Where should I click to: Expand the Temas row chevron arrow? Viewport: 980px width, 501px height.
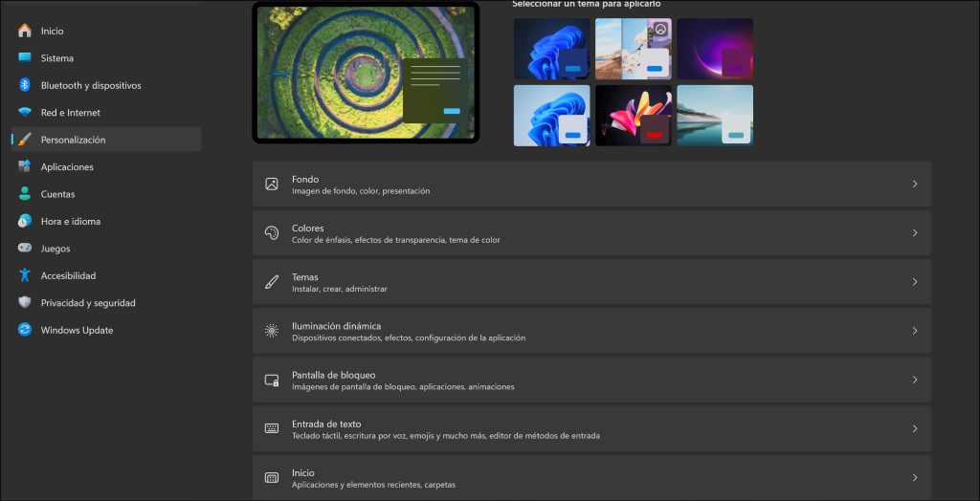pyautogui.click(x=914, y=282)
